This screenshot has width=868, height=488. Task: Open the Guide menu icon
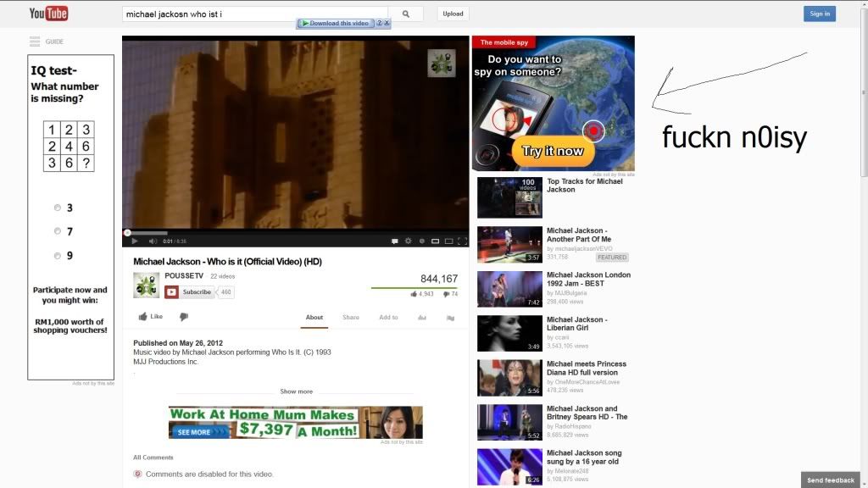(35, 42)
